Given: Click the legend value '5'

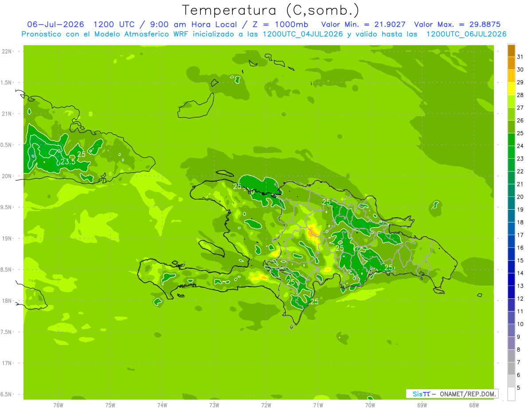Looking at the screenshot, I should pos(519,388).
